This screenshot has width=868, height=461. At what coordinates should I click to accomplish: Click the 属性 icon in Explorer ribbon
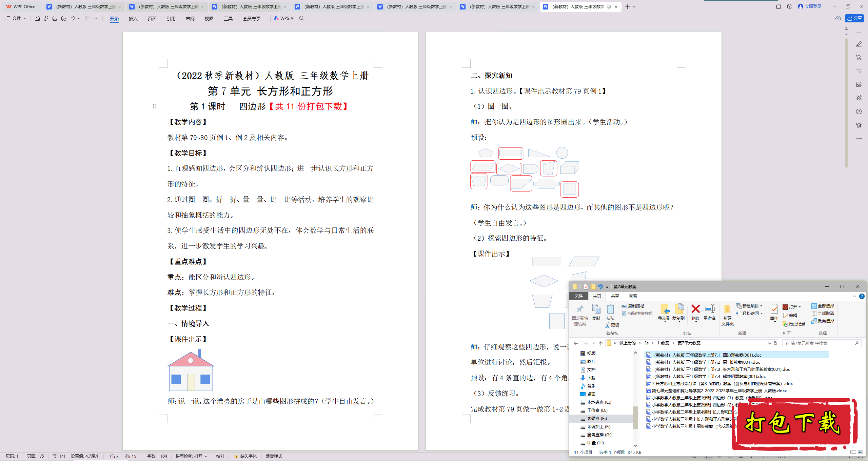coord(774,312)
